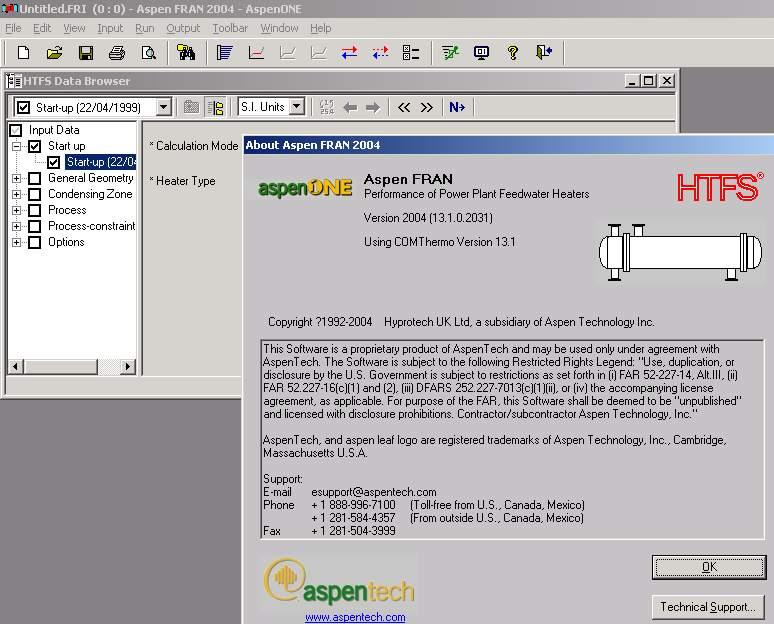Click the third gray graph icon
774x624 pixels.
pos(319,52)
